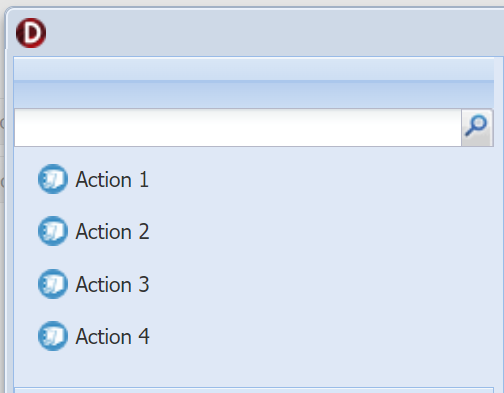Click the darker blue band above search field
Image resolution: width=504 pixels, height=393 pixels.
[254, 94]
